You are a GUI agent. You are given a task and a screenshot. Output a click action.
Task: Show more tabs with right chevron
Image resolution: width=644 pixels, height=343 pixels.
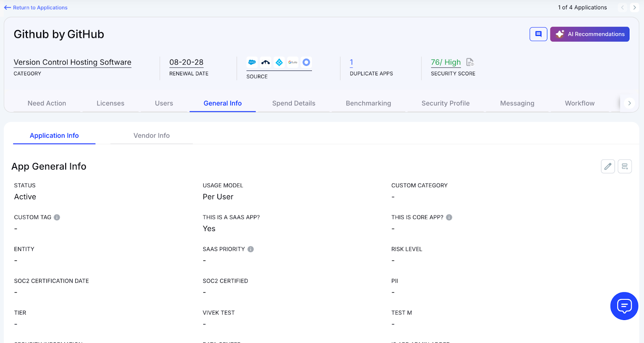pos(630,103)
